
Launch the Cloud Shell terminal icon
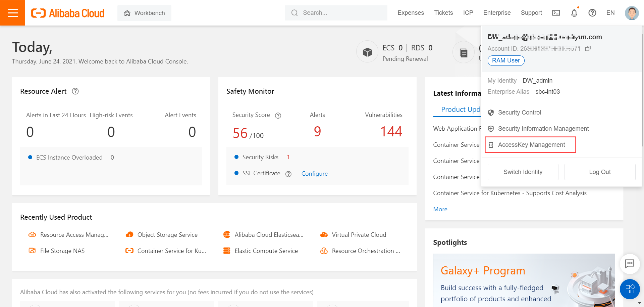[556, 13]
